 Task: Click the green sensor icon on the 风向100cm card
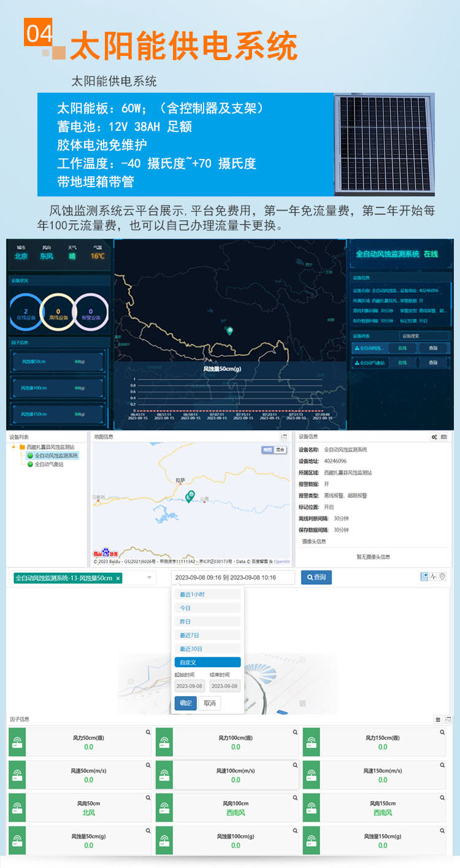164,808
